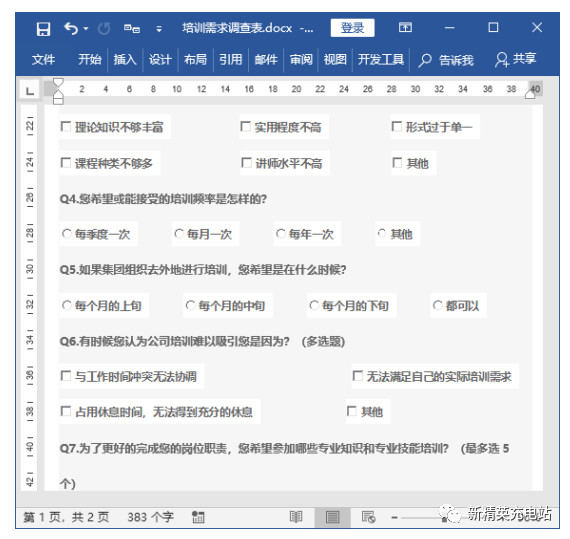Switch to 开发工具 tab
The image size is (570, 539).
point(381,59)
